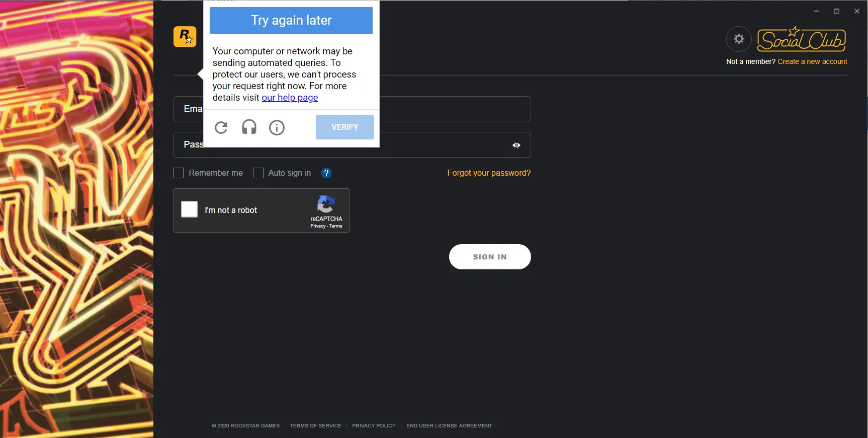Minimize the launcher window

[x=816, y=11]
